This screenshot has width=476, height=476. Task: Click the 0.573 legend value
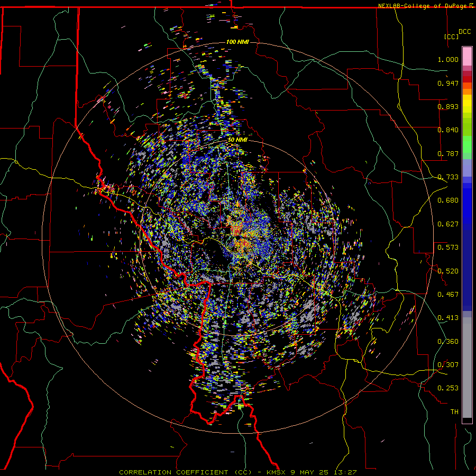coord(448,248)
